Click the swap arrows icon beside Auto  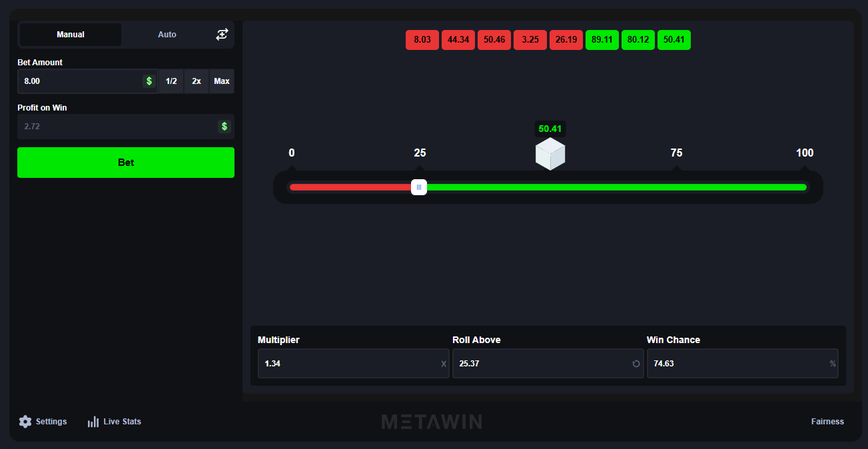[222, 35]
